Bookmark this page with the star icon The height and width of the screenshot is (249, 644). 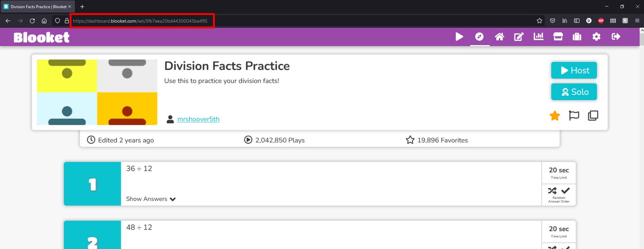point(539,21)
